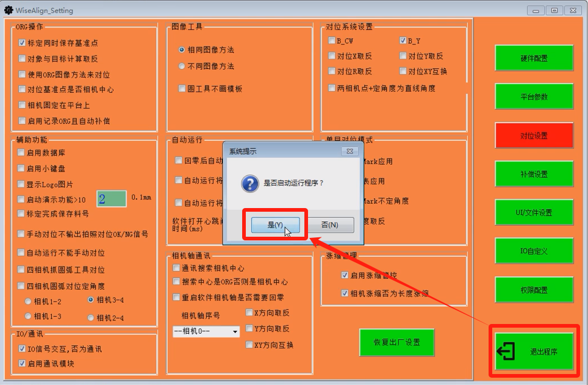Decline with the 否(N) button
Image resolution: width=588 pixels, height=385 pixels.
coord(329,225)
